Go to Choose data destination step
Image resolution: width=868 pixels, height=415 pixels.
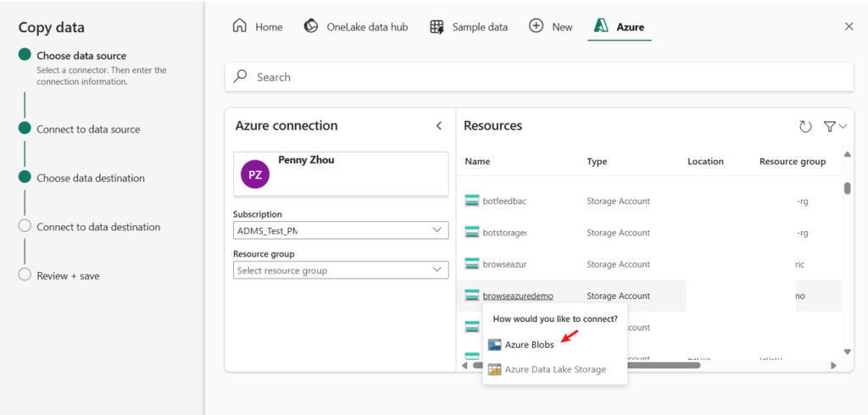click(x=90, y=178)
